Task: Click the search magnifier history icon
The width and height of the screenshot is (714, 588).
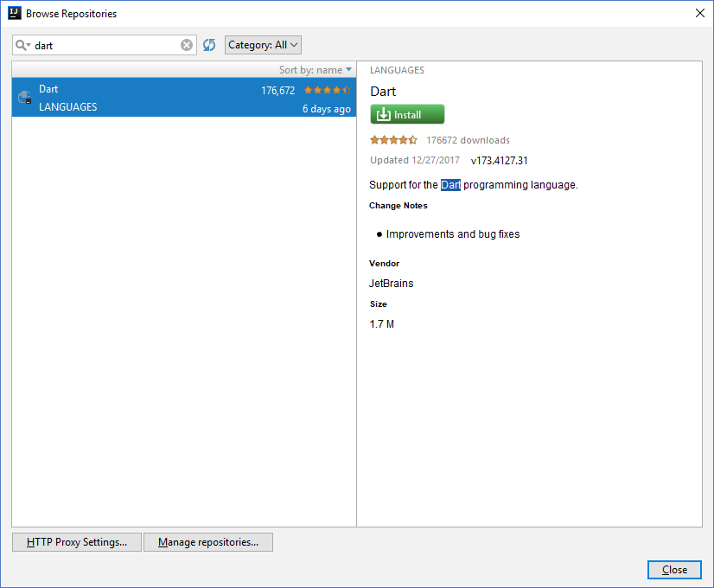Action: pyautogui.click(x=22, y=45)
